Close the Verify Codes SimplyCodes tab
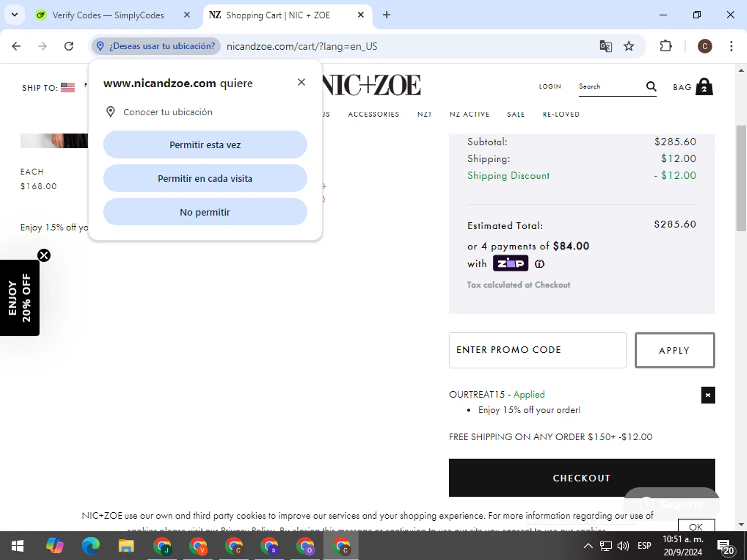Viewport: 747px width, 560px height. [x=187, y=15]
